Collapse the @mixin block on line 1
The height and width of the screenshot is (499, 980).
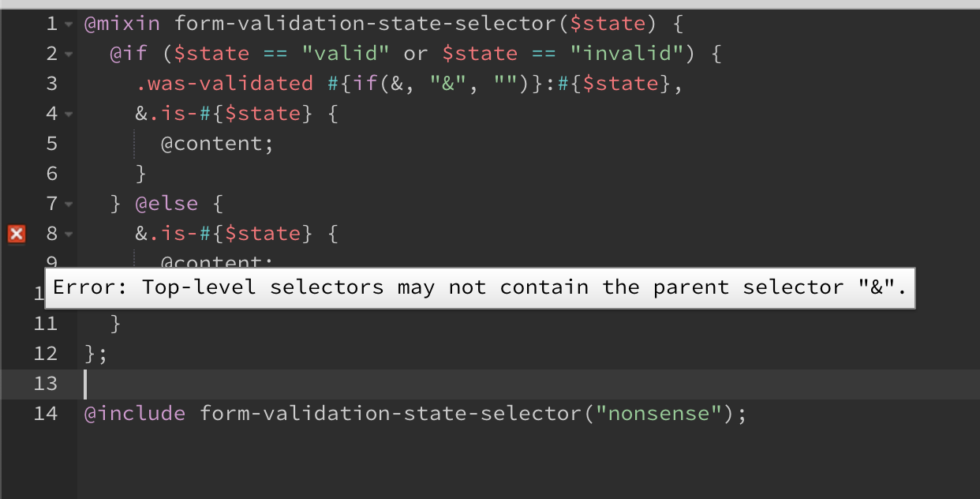point(68,24)
